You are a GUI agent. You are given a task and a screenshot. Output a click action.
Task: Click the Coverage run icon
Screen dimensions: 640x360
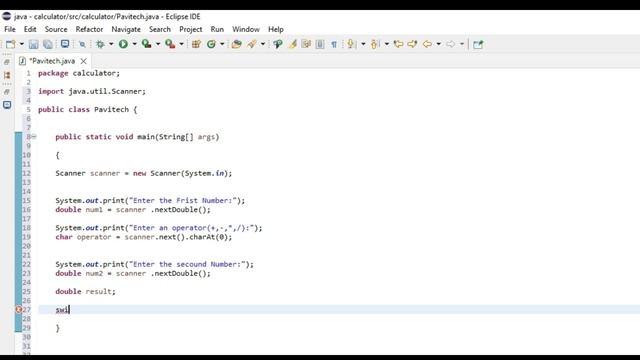click(x=147, y=44)
